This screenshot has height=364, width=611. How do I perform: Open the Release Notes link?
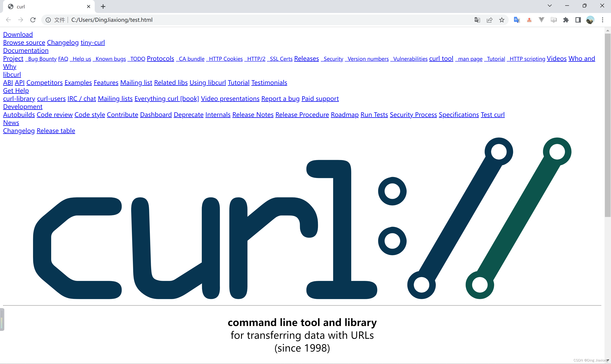click(x=253, y=115)
